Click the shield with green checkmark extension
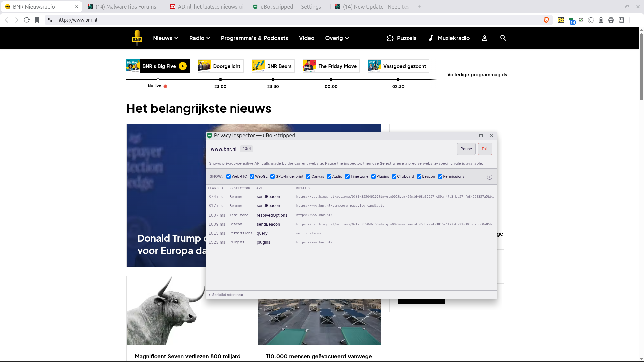The height and width of the screenshot is (362, 644). coord(581,20)
